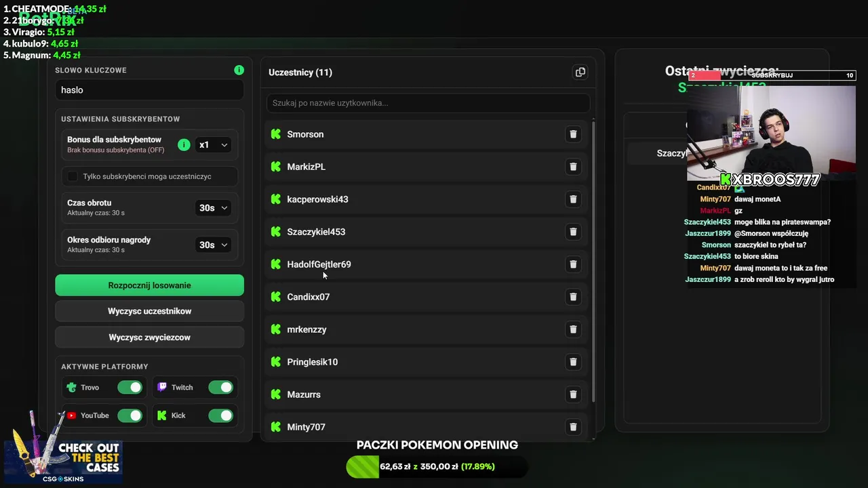
Task: Toggle the Trovo platform switch
Action: pos(130,388)
